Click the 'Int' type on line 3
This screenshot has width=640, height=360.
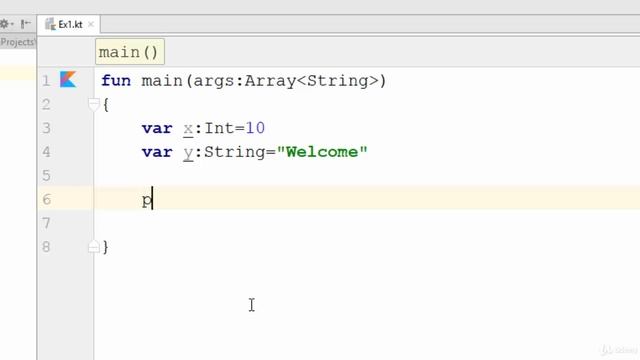pos(219,128)
